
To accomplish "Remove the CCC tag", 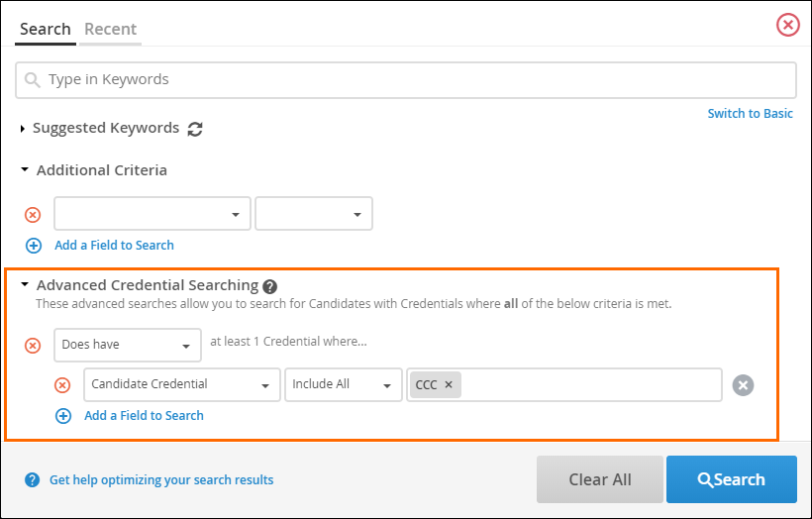I will click(449, 385).
